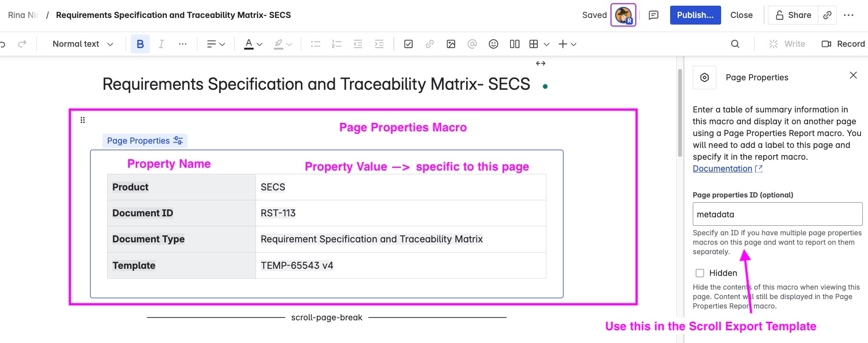868x343 pixels.
Task: Expand the table options dropdown arrow
Action: (546, 44)
